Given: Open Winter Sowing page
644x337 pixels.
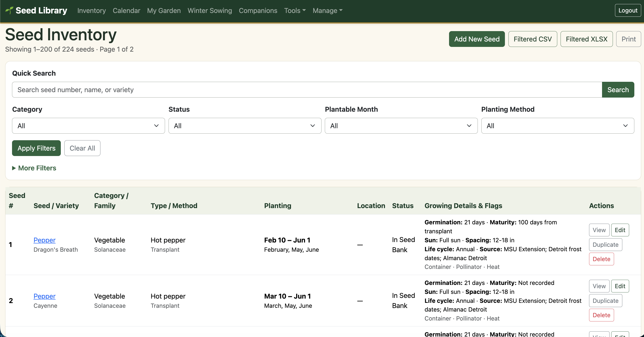Looking at the screenshot, I should click(210, 11).
